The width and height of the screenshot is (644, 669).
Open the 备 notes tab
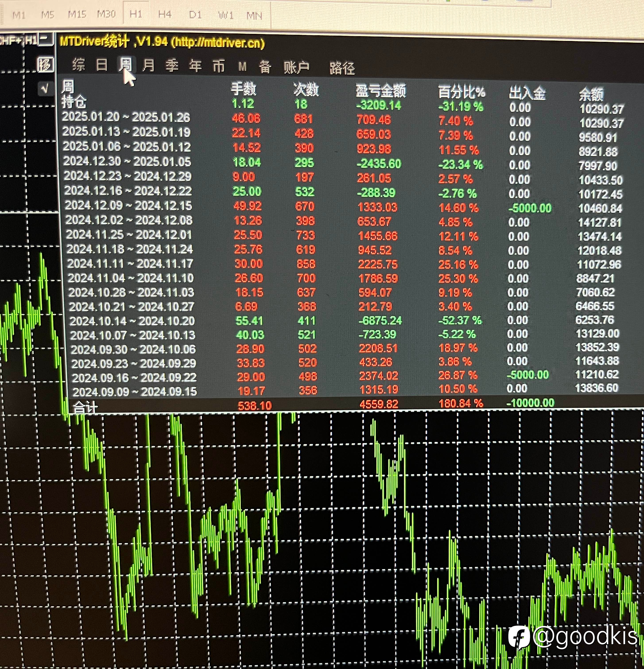pyautogui.click(x=265, y=67)
